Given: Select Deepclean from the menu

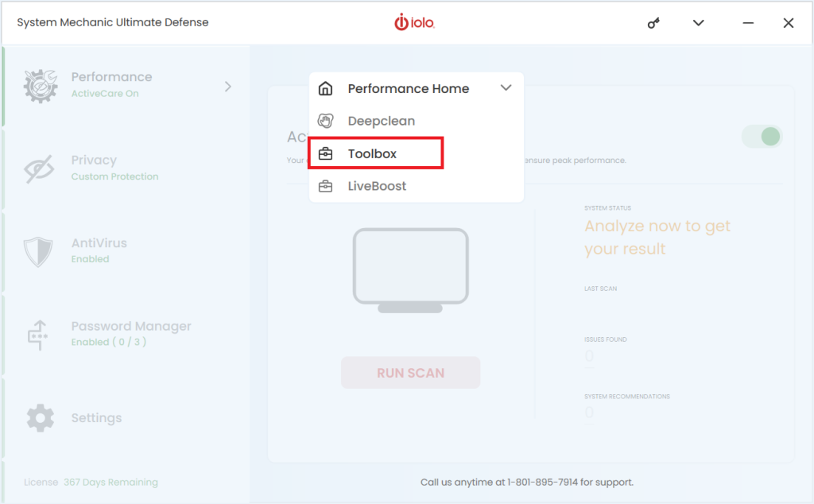Looking at the screenshot, I should [381, 120].
